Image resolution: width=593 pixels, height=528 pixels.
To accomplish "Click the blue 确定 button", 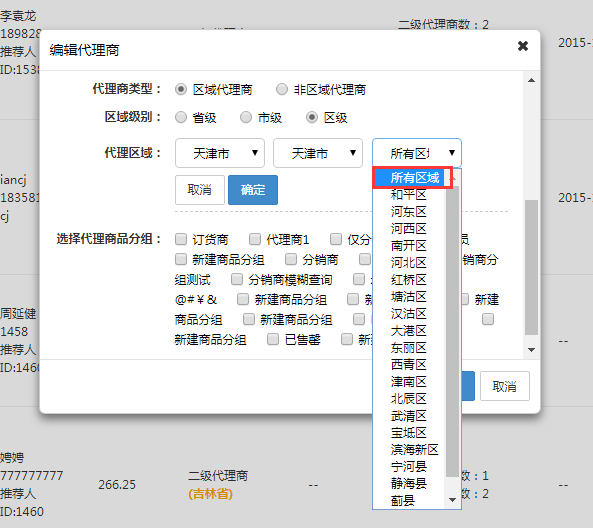I will point(253,190).
